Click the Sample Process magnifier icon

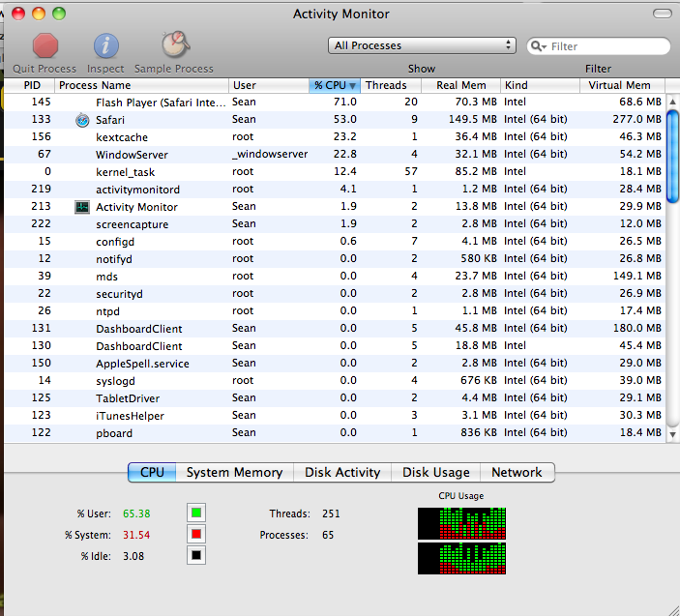175,44
